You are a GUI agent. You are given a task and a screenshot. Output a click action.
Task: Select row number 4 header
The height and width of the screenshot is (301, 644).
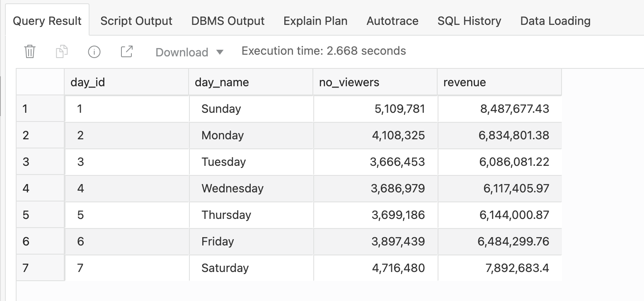26,188
